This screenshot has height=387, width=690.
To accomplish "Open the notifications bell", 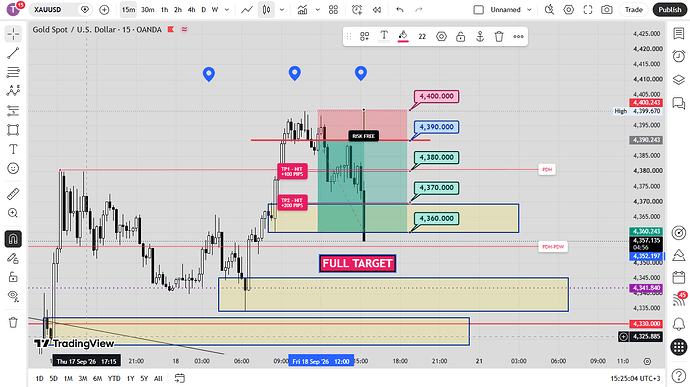I will [679, 324].
